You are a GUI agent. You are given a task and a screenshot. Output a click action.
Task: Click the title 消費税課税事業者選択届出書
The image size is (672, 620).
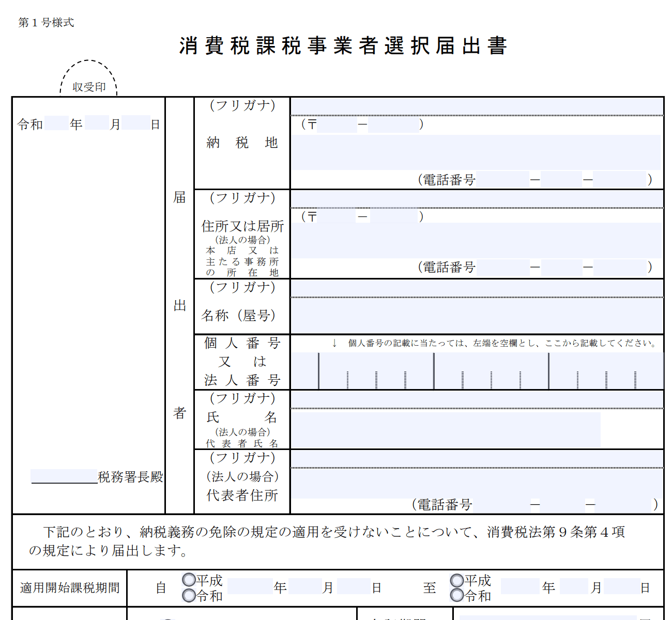[343, 45]
